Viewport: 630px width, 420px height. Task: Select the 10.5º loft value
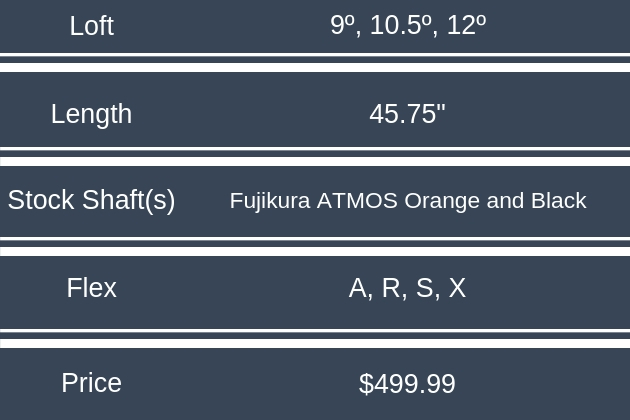(x=401, y=26)
